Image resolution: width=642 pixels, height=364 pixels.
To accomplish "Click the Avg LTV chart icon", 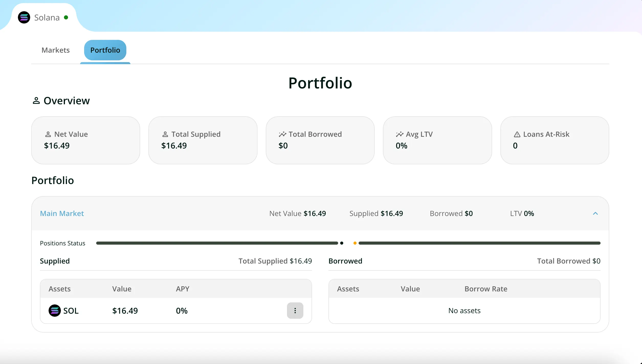I will [x=400, y=134].
